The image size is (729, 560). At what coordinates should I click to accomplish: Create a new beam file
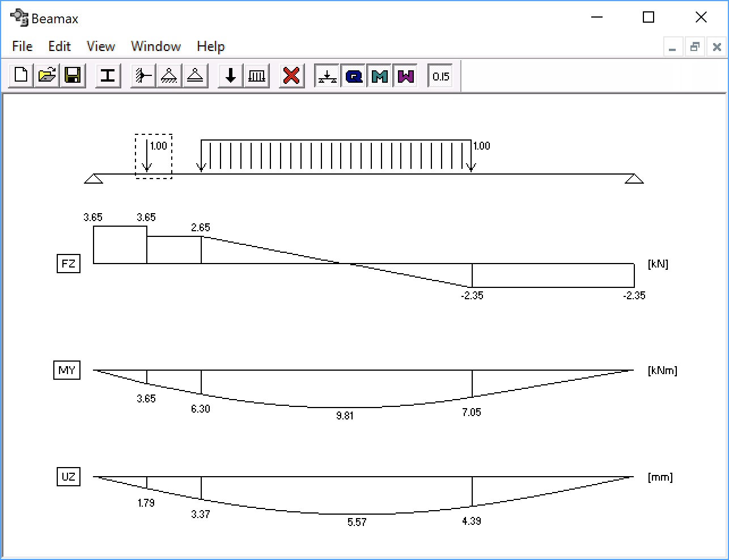(21, 75)
